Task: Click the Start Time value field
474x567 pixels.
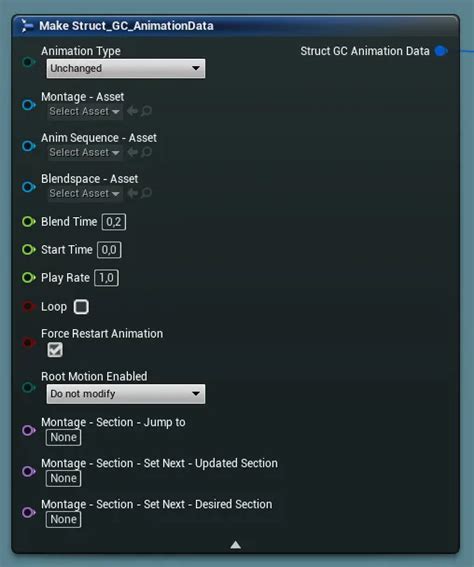Action: [x=109, y=250]
